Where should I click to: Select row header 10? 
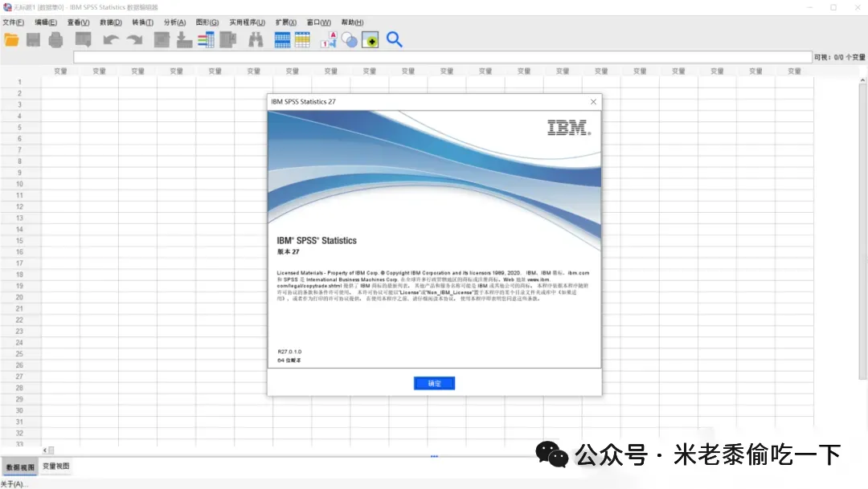click(20, 184)
